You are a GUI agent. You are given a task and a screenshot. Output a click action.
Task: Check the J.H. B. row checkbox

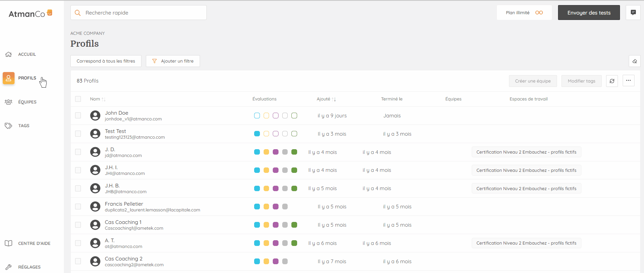pos(78,188)
